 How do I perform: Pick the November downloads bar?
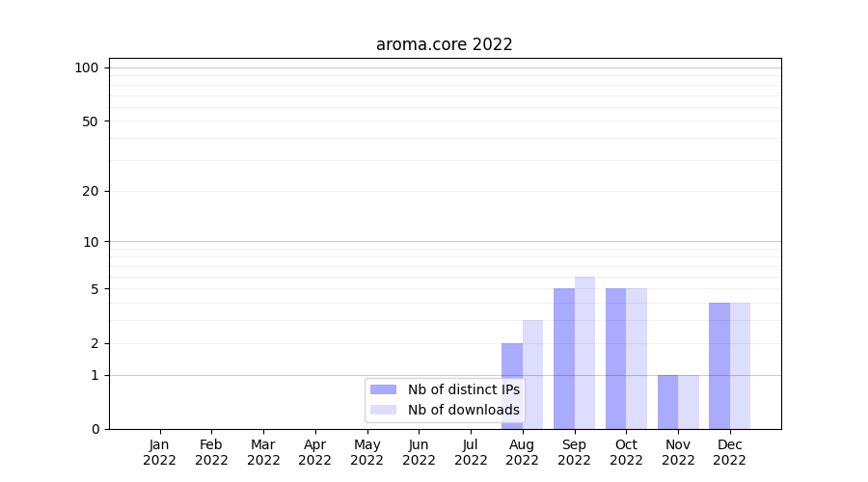pos(689,402)
